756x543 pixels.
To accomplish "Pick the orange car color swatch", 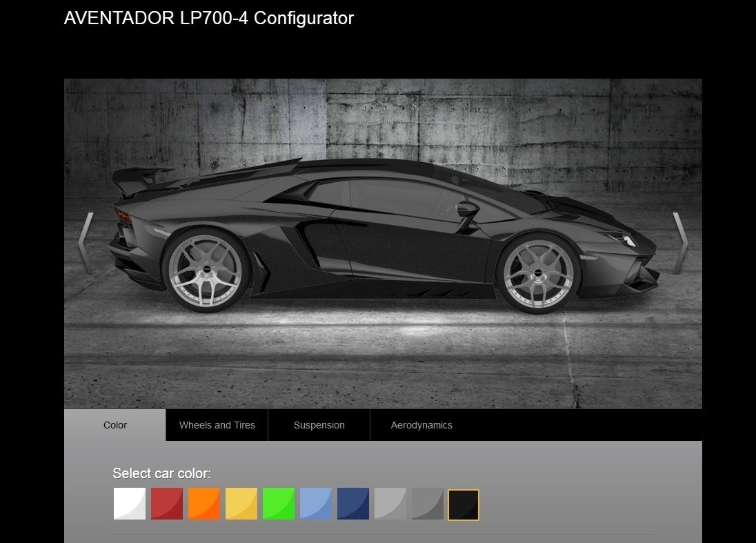I will point(204,504).
